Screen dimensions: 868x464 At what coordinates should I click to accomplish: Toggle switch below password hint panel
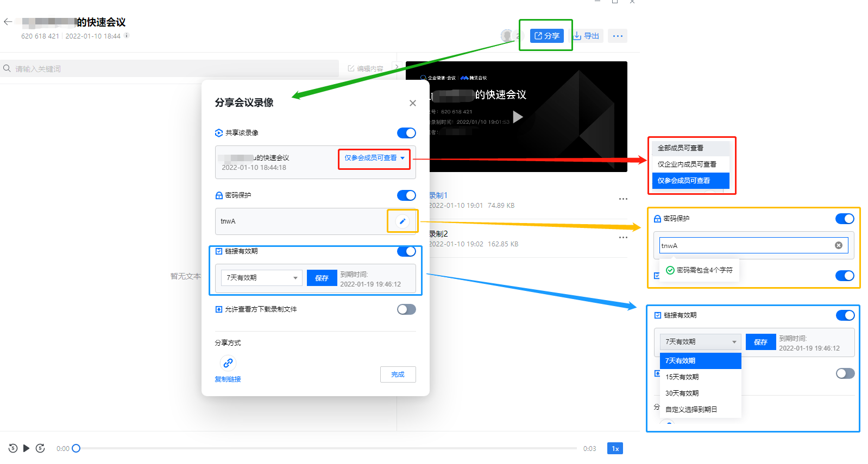[845, 276]
